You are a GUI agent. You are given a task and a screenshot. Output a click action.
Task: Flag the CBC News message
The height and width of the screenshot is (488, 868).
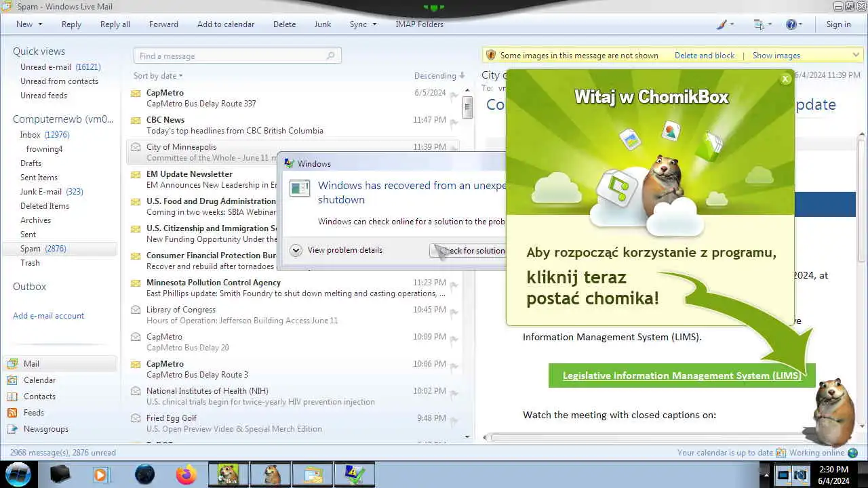454,124
